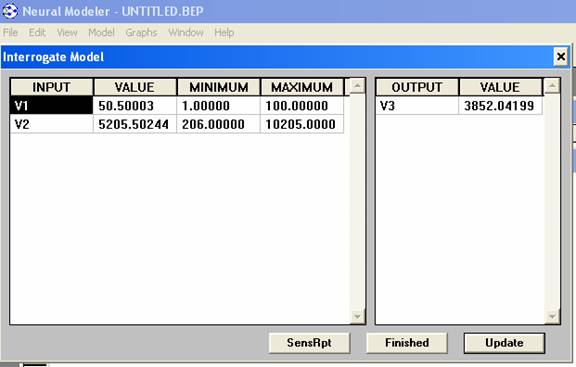Image resolution: width=576 pixels, height=367 pixels.
Task: Edit the V2 value 5205.50244
Action: [x=135, y=124]
